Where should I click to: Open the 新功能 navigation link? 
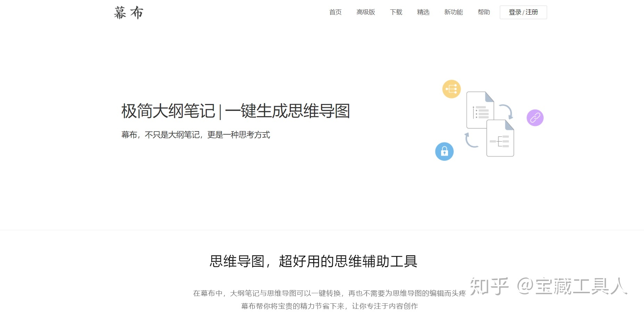coord(453,12)
